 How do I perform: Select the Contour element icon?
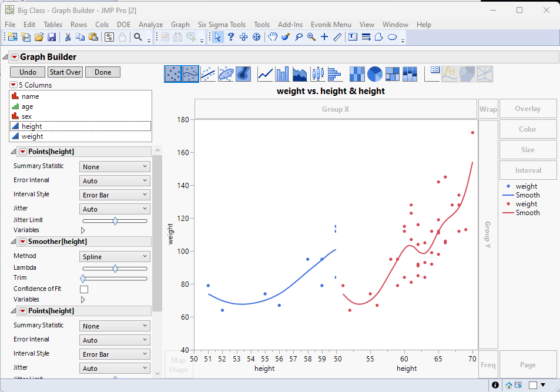tap(243, 74)
